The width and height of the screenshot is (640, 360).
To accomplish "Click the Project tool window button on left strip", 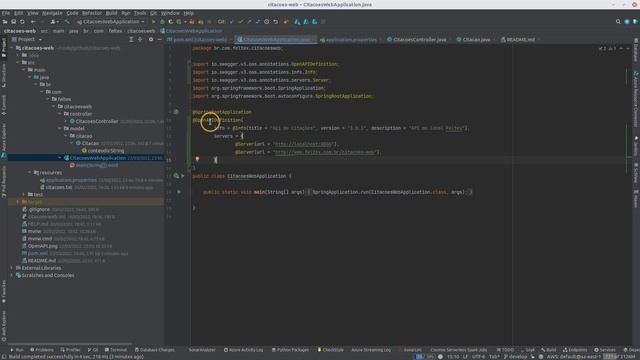I will click(4, 47).
